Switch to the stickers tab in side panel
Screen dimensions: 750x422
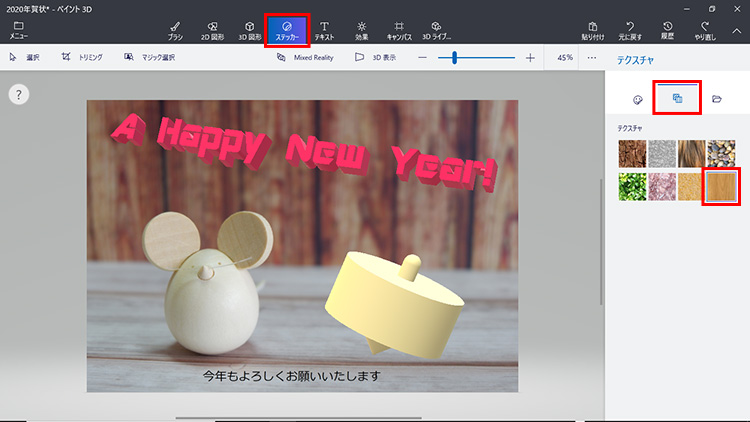(636, 99)
